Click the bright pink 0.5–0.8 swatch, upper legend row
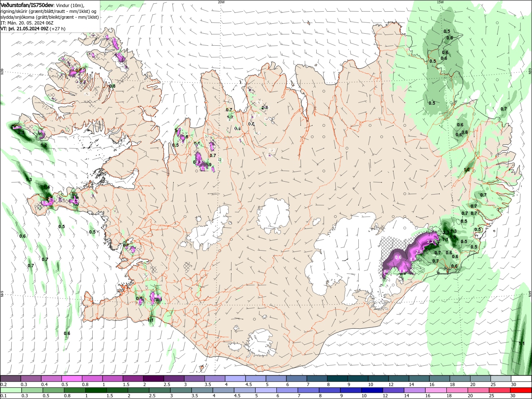Image resolution: width=532 pixels, height=399 pixels. click(x=72, y=379)
